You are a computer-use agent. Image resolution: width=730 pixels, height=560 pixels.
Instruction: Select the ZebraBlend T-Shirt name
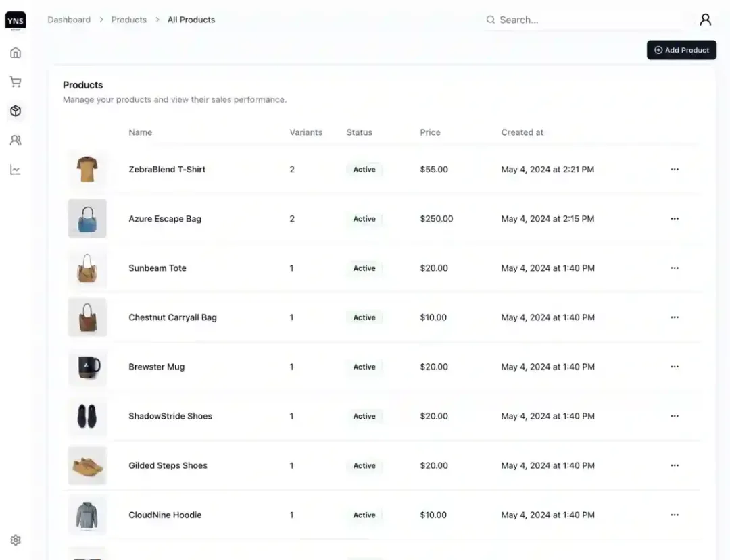click(x=167, y=170)
